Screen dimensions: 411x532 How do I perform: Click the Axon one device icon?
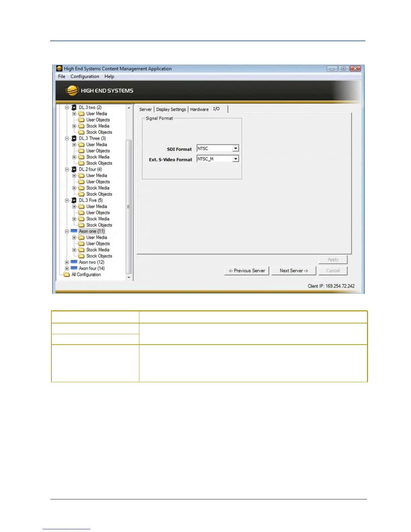[x=74, y=231]
